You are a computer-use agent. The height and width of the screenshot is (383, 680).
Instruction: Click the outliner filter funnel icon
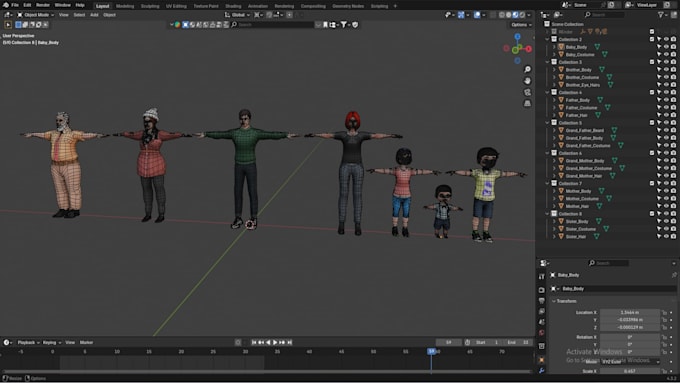click(661, 15)
